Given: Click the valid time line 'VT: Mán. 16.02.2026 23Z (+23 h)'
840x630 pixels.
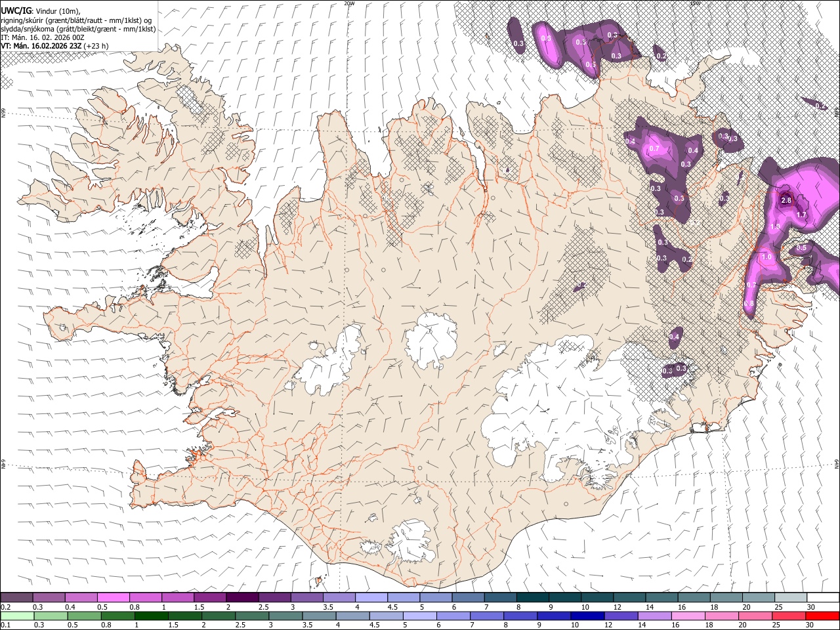Looking at the screenshot, I should click(x=54, y=47).
